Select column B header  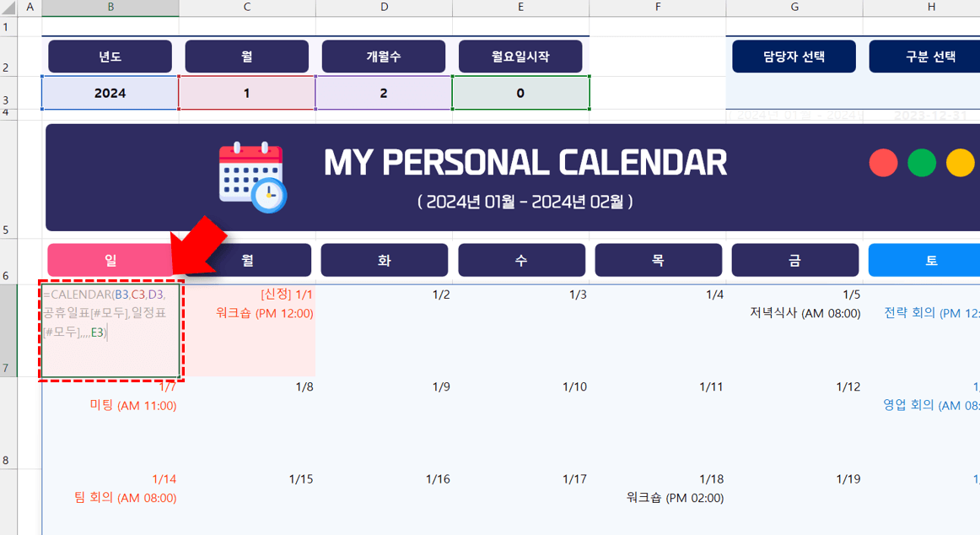pyautogui.click(x=110, y=7)
